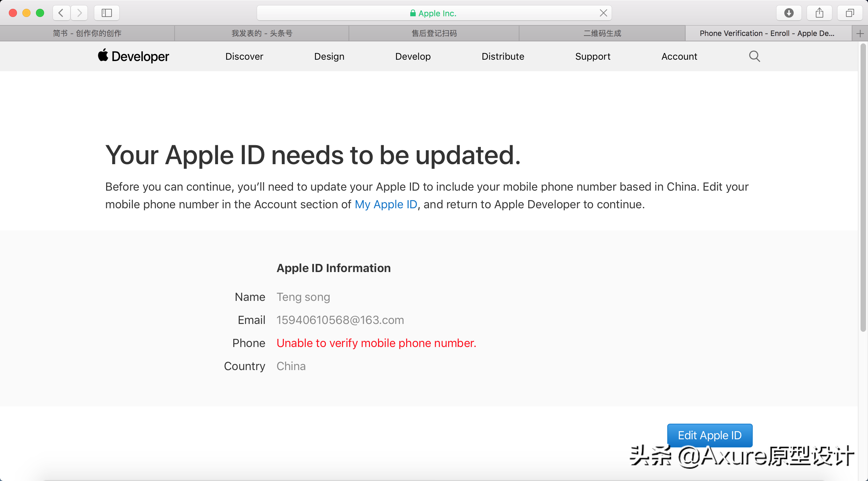Image resolution: width=868 pixels, height=481 pixels.
Task: Open the Account menu item
Action: (679, 56)
